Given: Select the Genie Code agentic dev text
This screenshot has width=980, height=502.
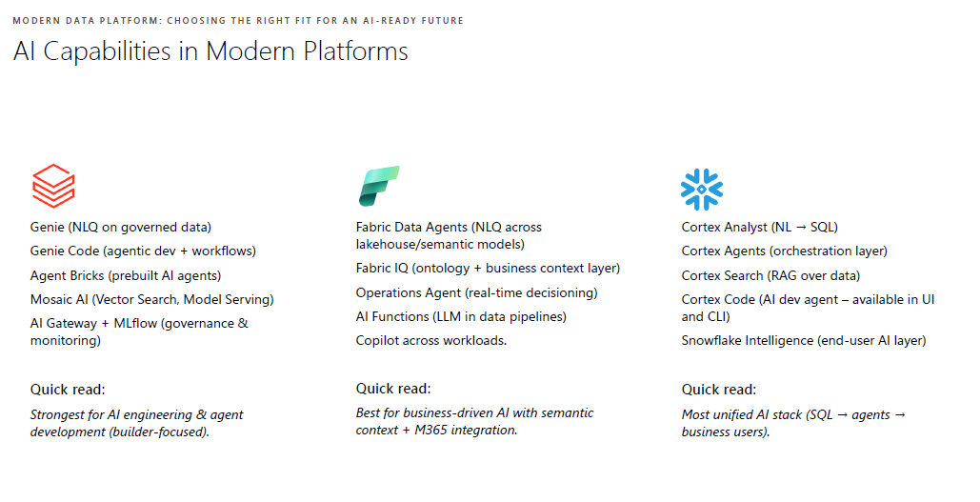Looking at the screenshot, I should 143,251.
